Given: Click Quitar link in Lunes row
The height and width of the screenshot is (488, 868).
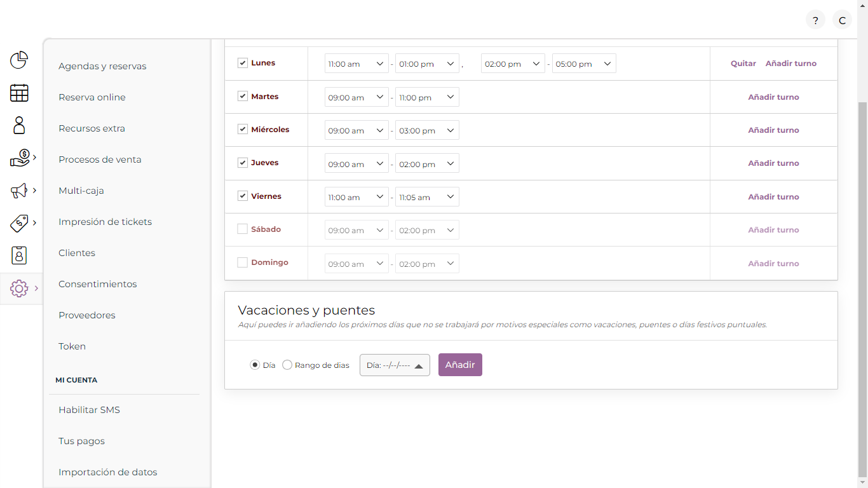Looking at the screenshot, I should 743,64.
